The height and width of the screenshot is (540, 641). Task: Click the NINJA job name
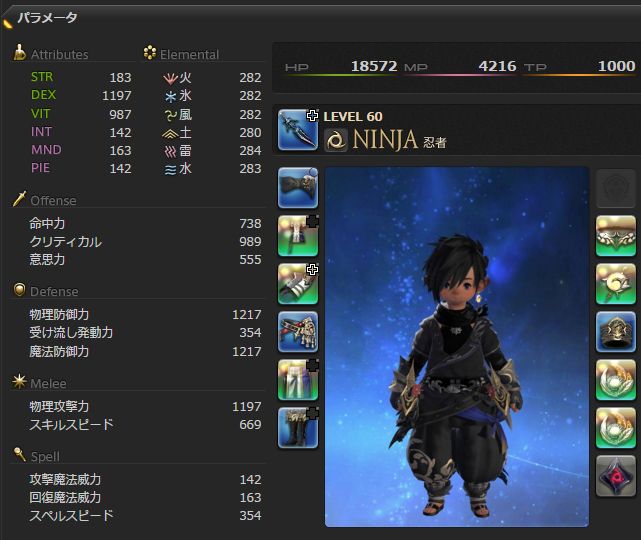(385, 140)
